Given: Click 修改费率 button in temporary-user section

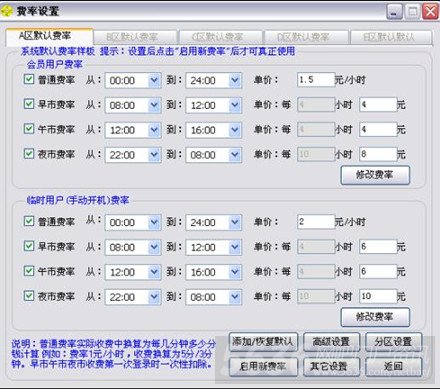Looking at the screenshot, I should 375,317.
